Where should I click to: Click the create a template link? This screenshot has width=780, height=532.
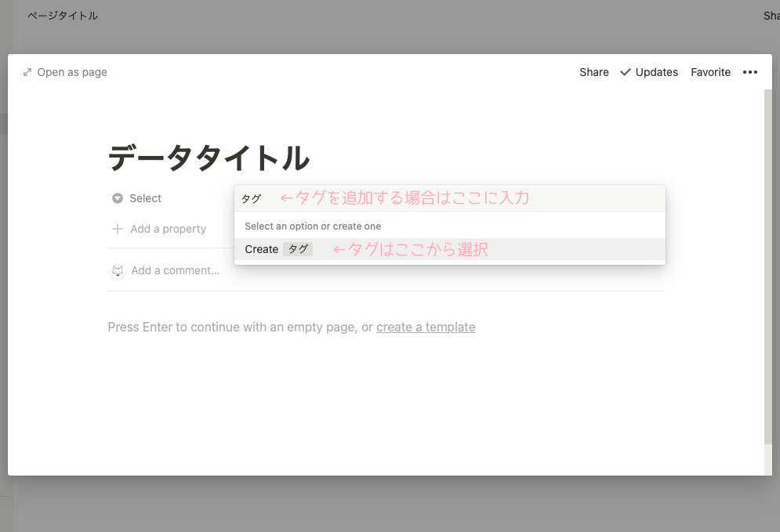tap(426, 327)
